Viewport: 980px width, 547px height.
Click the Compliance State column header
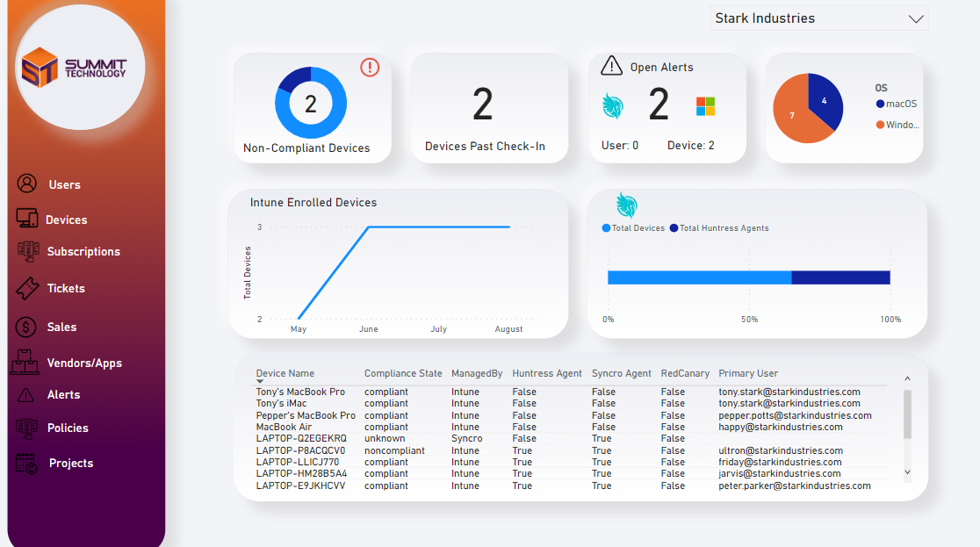[x=403, y=373]
